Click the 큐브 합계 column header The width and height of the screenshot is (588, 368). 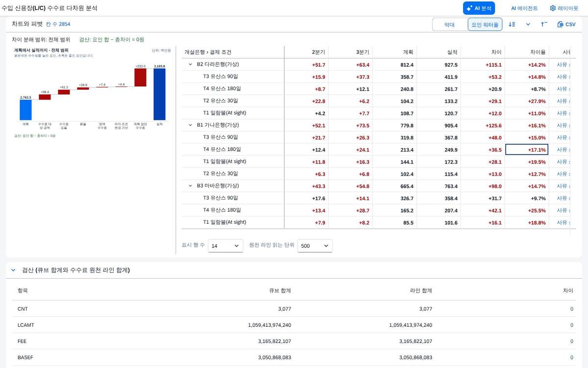click(x=280, y=290)
